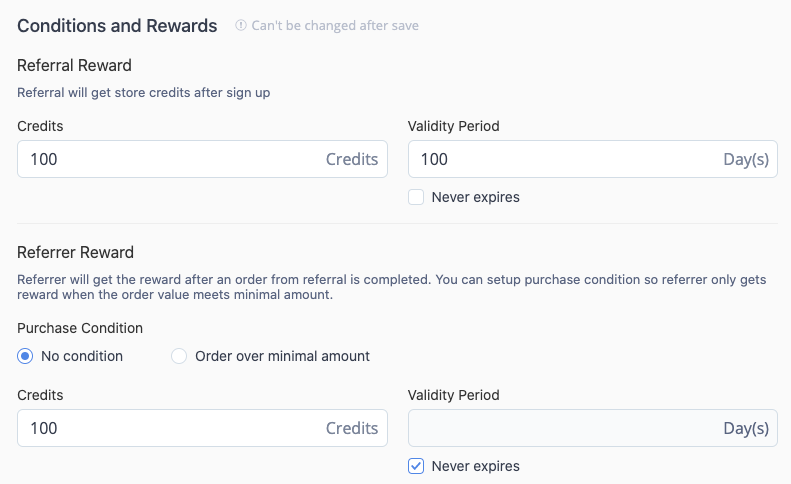Check Never expires under Referral Reward
The width and height of the screenshot is (791, 484).
pyautogui.click(x=416, y=197)
